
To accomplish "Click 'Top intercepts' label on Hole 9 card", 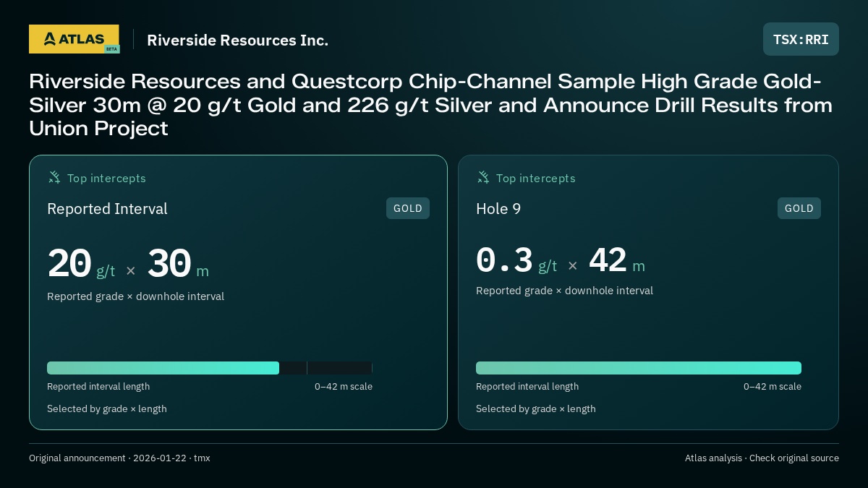I will click(x=535, y=178).
